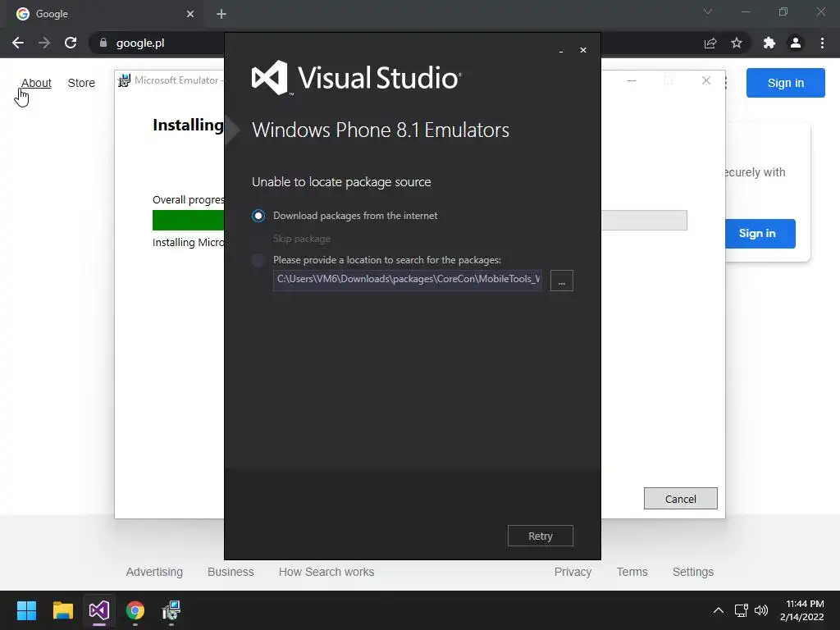
Task: Click the Visual Studio logo
Action: pos(356,78)
